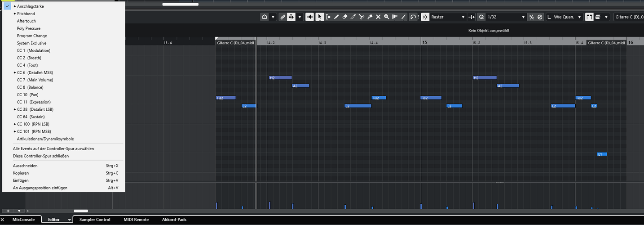Image resolution: width=644 pixels, height=225 pixels.
Task: Select the Draw pencil tool
Action: tap(336, 17)
